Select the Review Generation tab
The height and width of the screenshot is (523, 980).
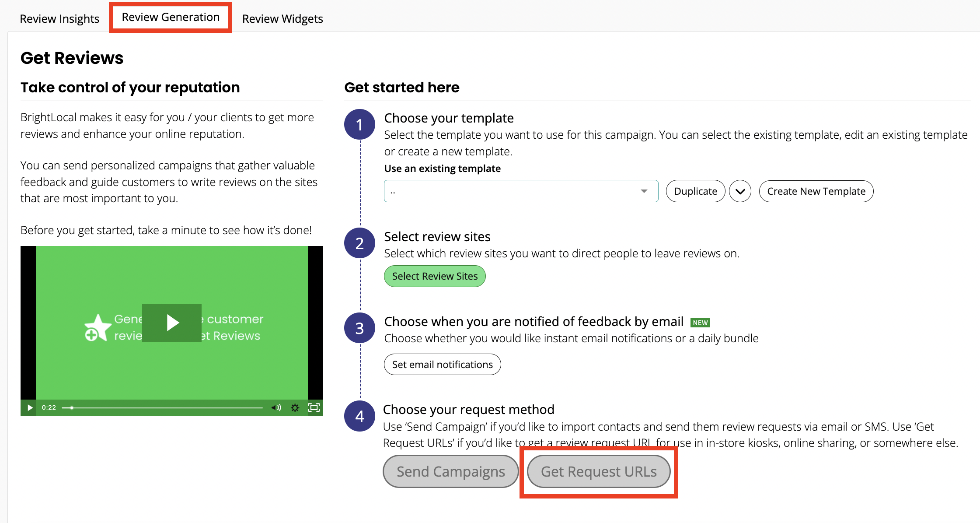[171, 17]
